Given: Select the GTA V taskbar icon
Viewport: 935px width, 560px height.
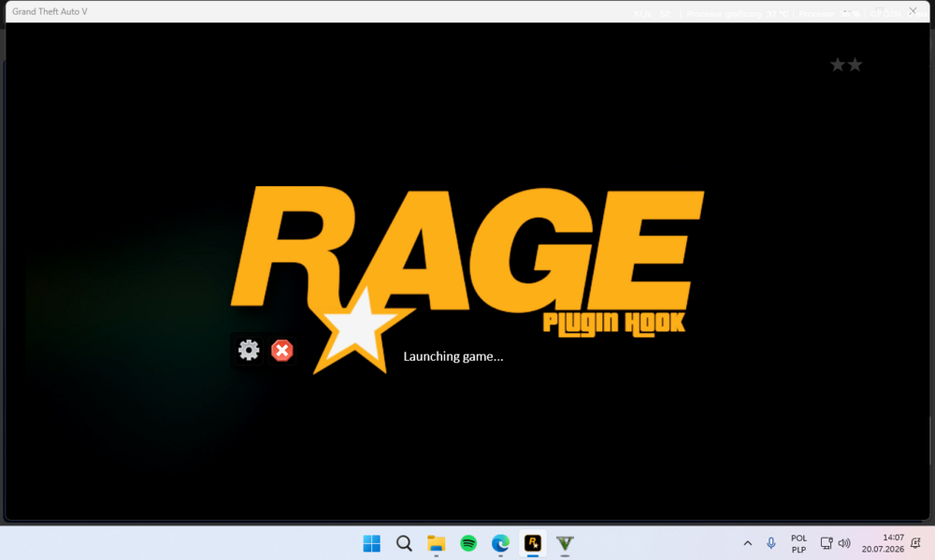Looking at the screenshot, I should (x=565, y=543).
